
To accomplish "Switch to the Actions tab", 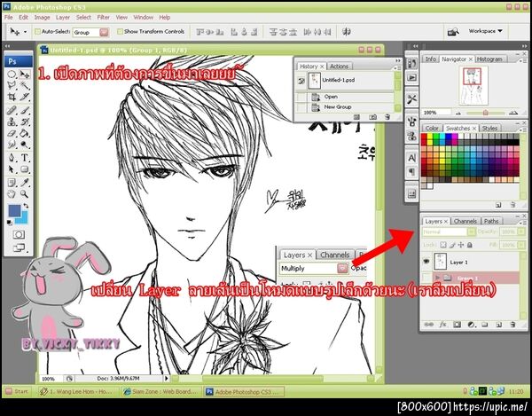I will [339, 67].
